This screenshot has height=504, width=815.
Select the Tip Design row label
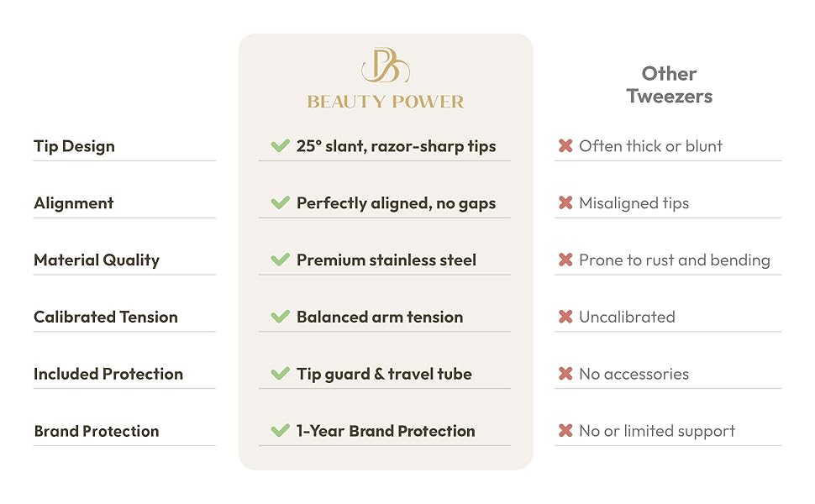point(74,146)
